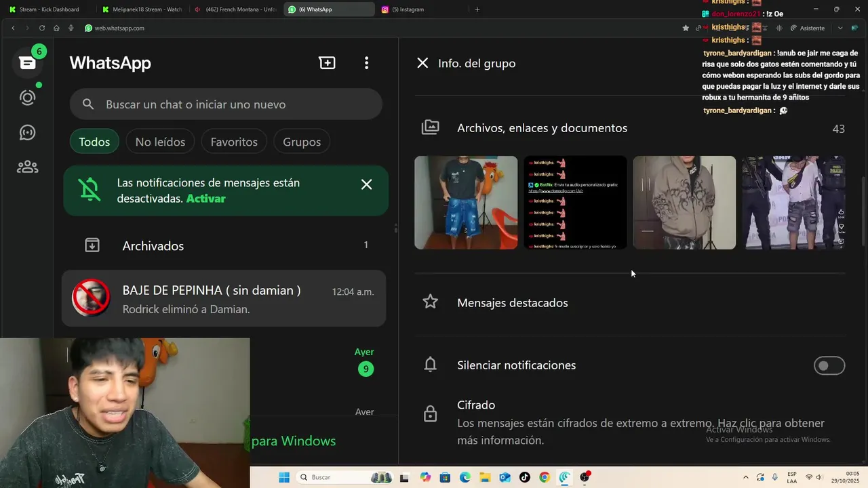The image size is (868, 488).
Task: Select the Grupos filter chip
Action: click(302, 142)
